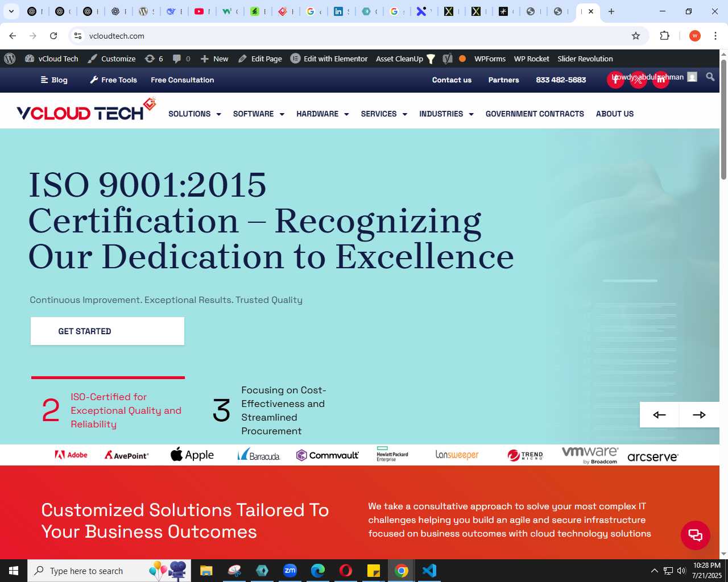
Task: Open Slider Revolution in admin bar
Action: coord(585,59)
